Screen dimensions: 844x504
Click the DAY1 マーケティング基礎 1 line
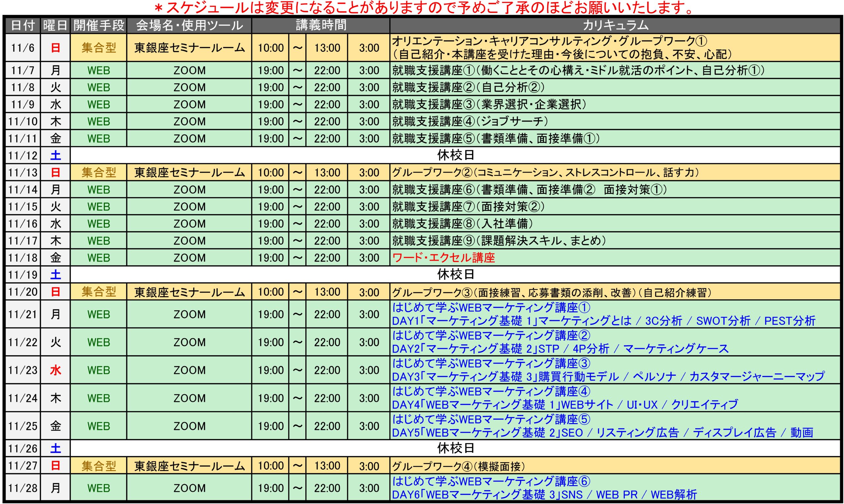(604, 321)
